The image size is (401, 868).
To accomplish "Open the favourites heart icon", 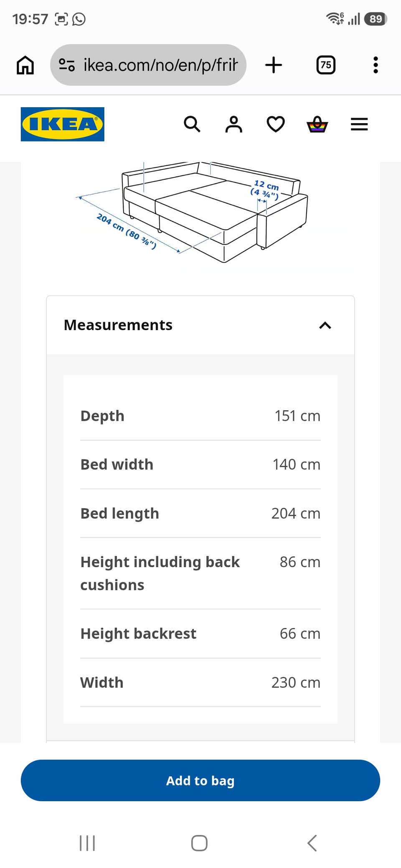I will pos(276,124).
